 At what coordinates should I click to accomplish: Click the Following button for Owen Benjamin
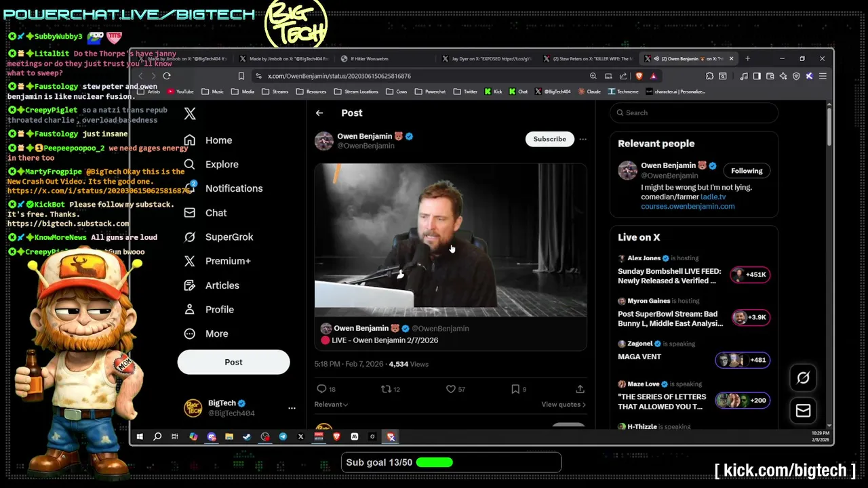(747, 171)
